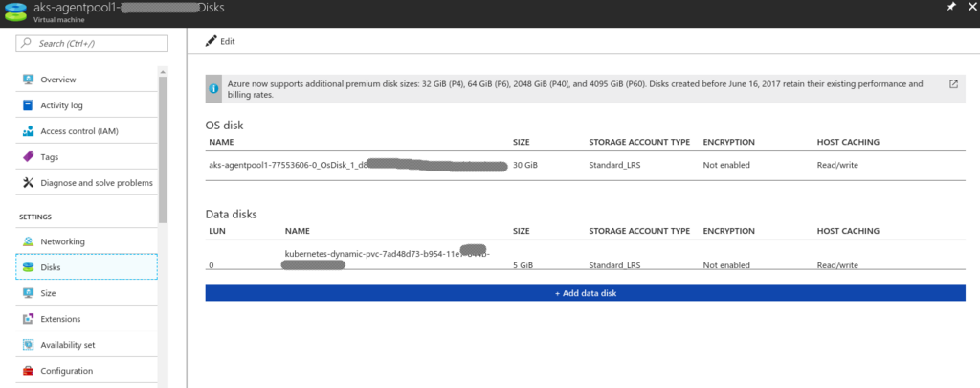Click the Extensions icon
The width and height of the screenshot is (980, 388).
click(x=28, y=319)
